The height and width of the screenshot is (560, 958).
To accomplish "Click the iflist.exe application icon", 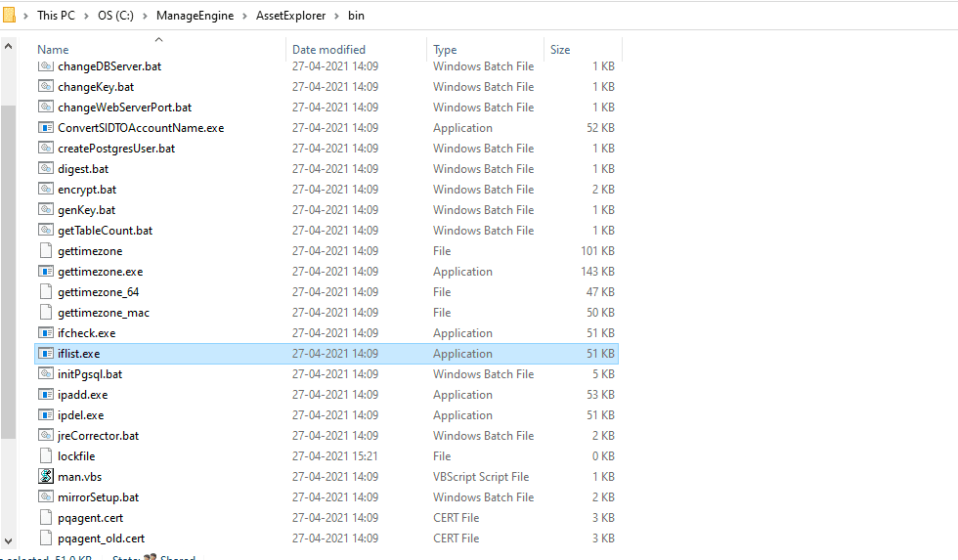I will click(x=46, y=353).
